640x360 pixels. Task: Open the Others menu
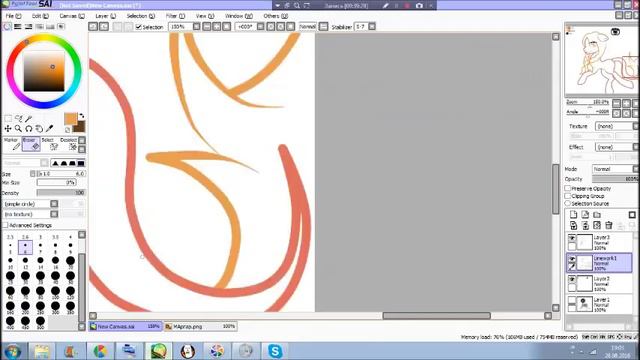(276, 16)
